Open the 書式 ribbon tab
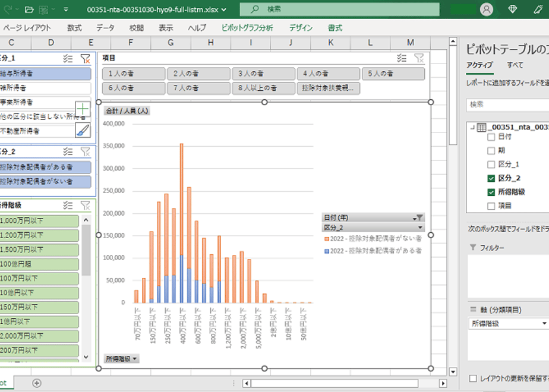 pyautogui.click(x=335, y=28)
